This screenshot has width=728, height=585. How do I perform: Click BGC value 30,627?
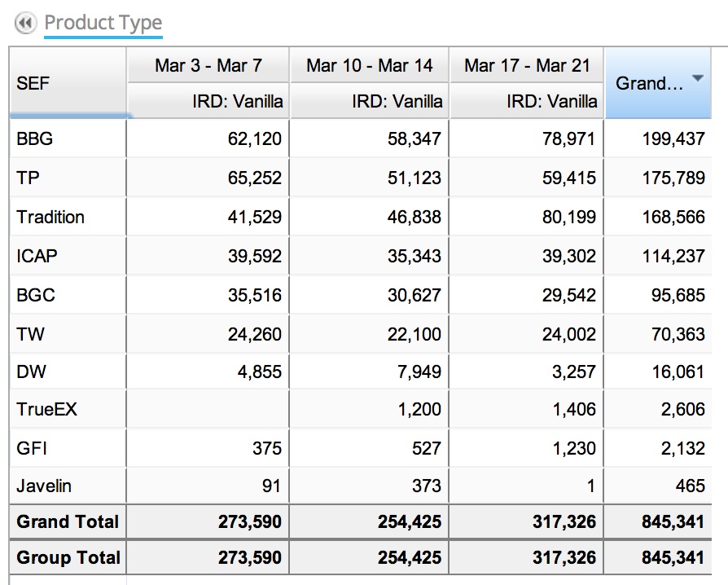(x=414, y=295)
